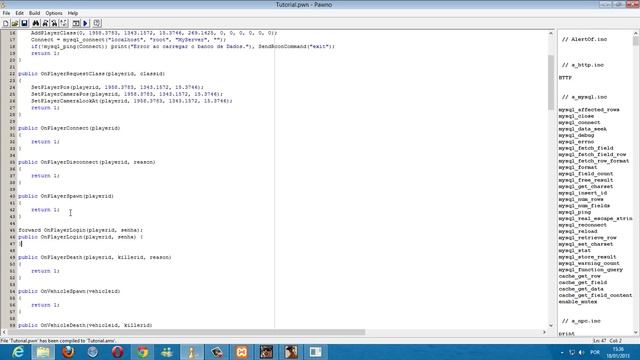This screenshot has width=640, height=360.
Task: Click the Find and Replace toolbar icon
Action: click(x=54, y=23)
